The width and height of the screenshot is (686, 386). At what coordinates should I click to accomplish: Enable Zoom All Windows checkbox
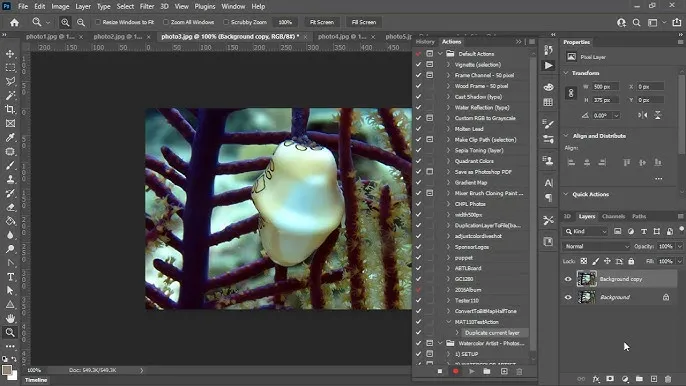click(166, 22)
